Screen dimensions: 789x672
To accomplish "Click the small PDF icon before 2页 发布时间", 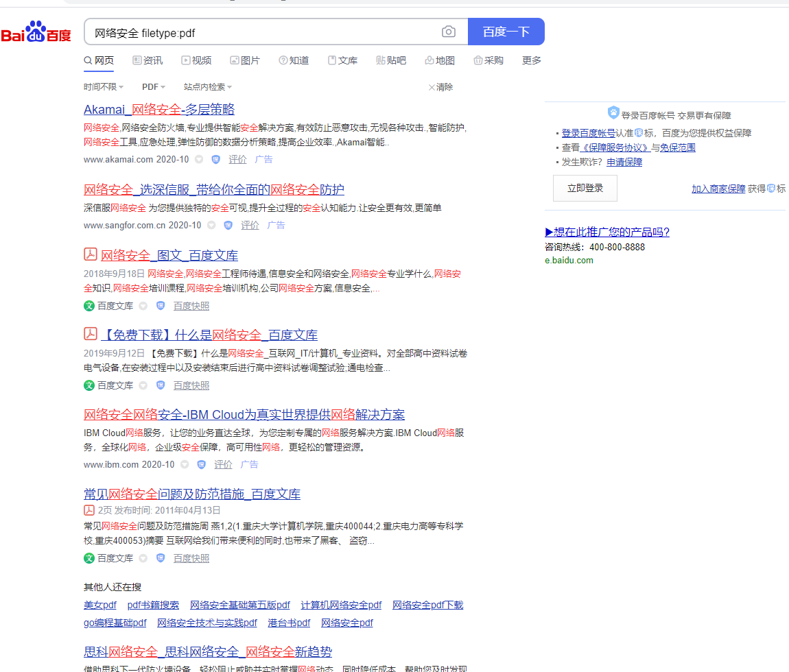I will point(89,510).
